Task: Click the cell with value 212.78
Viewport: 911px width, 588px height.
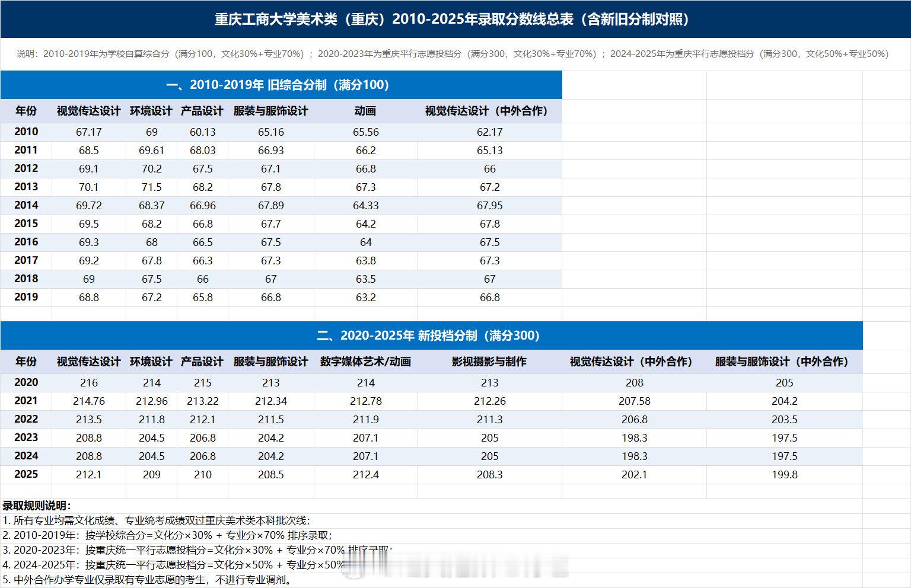Action: (366, 401)
